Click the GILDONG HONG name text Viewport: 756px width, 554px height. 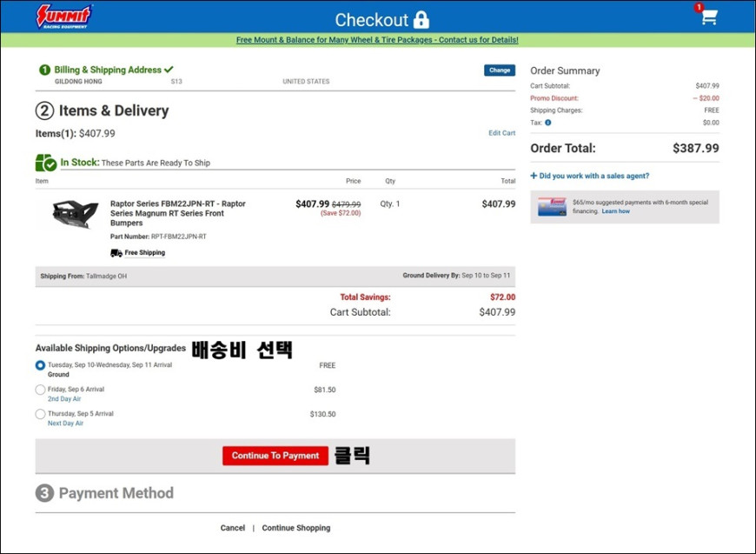click(x=78, y=82)
